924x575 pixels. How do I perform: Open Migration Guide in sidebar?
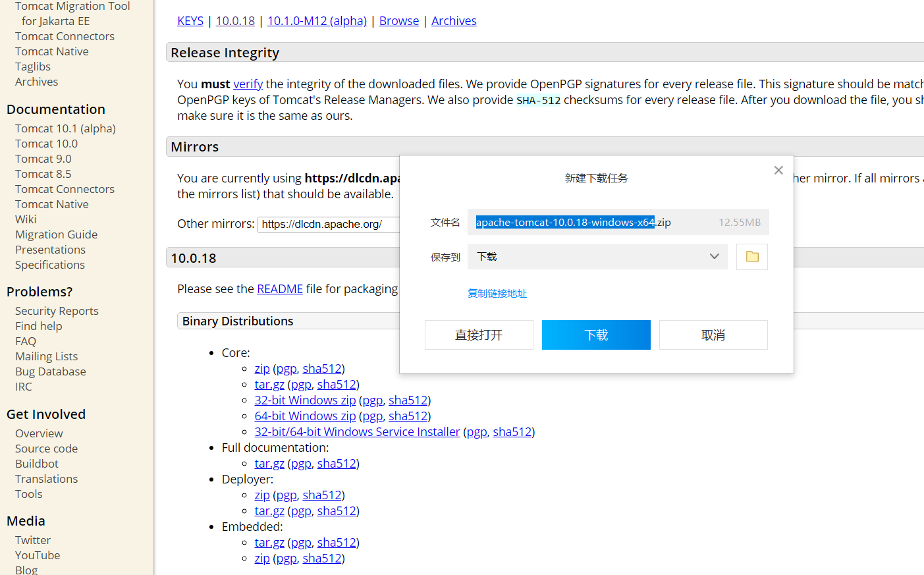[56, 234]
